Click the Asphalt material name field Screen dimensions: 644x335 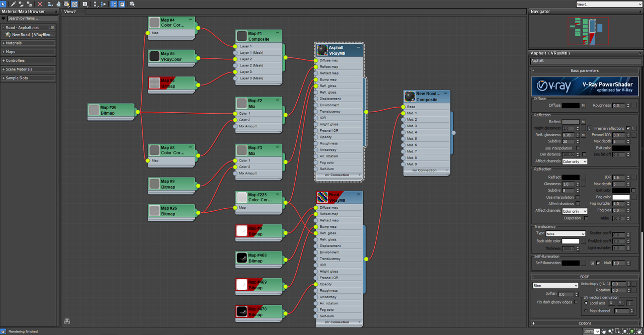click(x=585, y=61)
